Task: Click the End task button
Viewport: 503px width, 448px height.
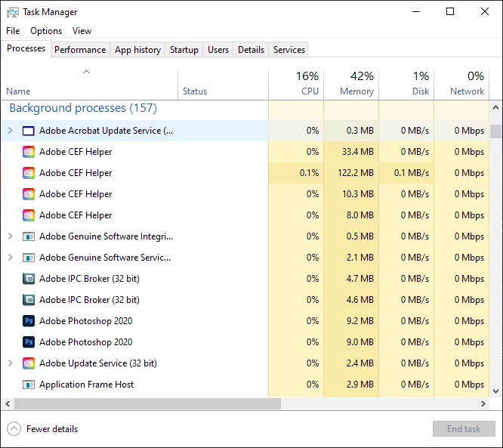Action: tap(464, 429)
